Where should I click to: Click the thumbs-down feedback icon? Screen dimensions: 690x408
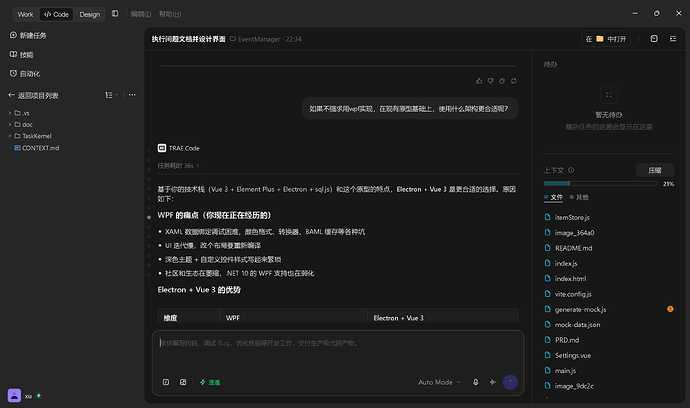[490, 81]
